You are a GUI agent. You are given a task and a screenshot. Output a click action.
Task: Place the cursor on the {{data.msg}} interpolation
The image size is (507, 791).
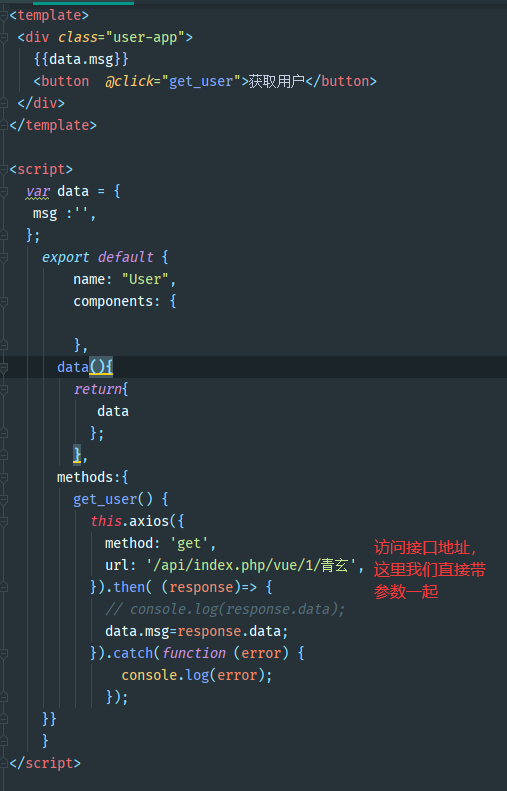point(81,60)
